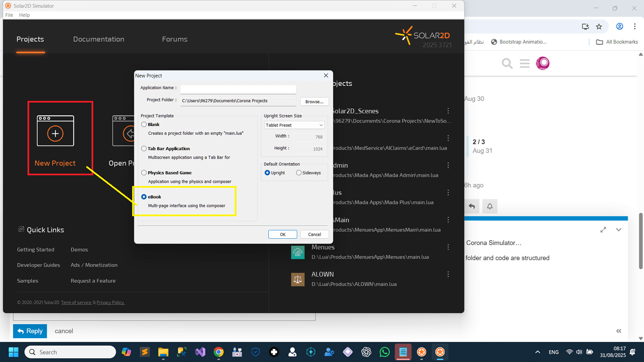Open the Tablet Preset screen size dropdown
The height and width of the screenshot is (362, 644).
294,125
